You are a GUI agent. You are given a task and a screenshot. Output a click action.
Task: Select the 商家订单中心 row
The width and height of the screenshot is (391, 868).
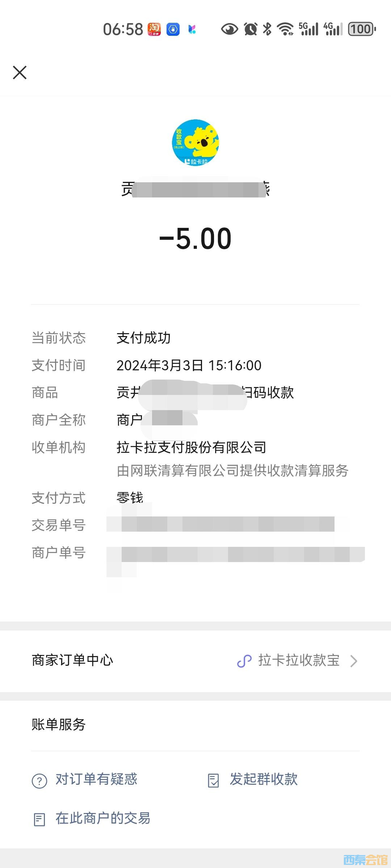coord(72,660)
